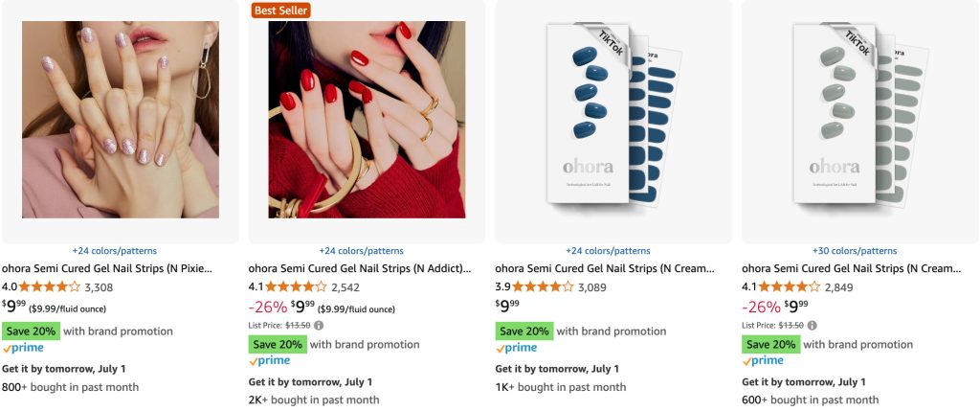
Task: View +24 colors/patterns under pink glitter nails
Action: tap(115, 251)
